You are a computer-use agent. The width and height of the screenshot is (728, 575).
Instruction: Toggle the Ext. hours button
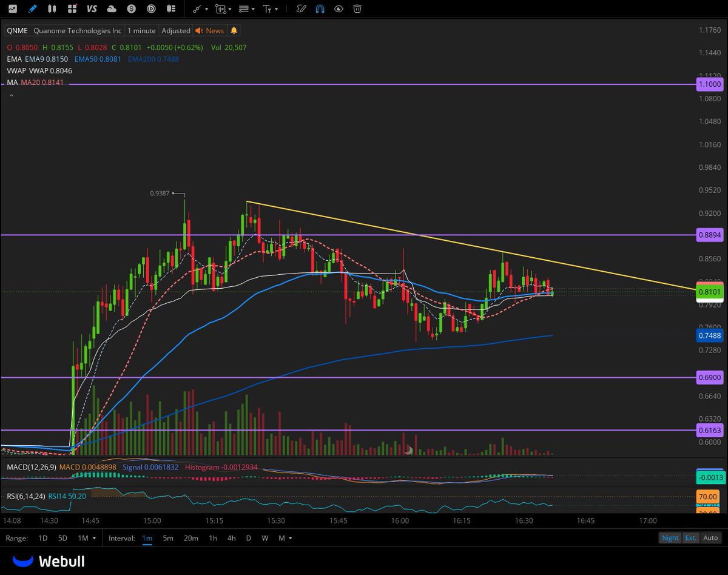[691, 538]
